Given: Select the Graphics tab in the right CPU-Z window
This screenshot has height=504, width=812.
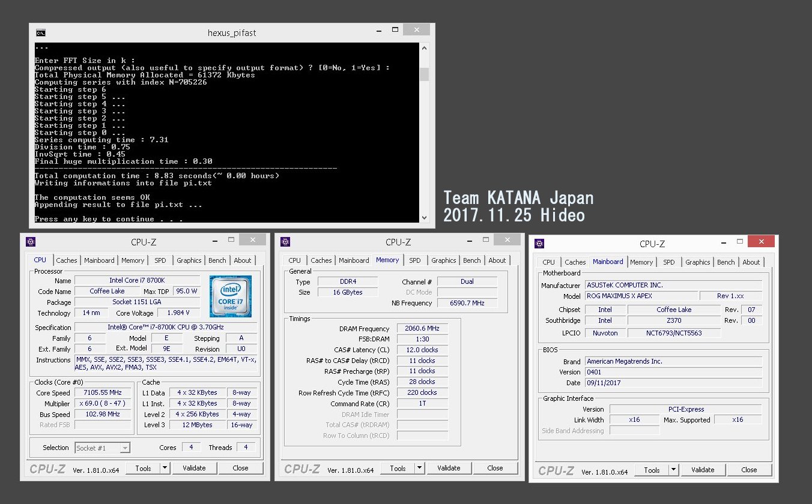Looking at the screenshot, I should pyautogui.click(x=698, y=262).
